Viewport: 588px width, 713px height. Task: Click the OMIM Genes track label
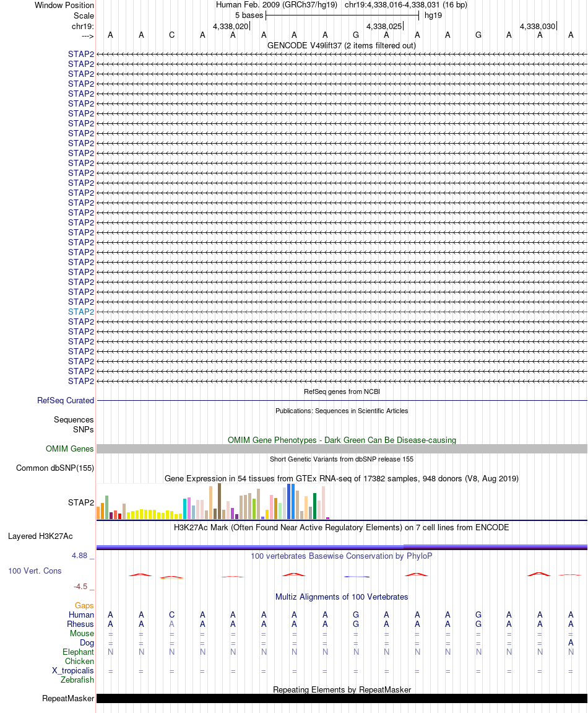click(x=69, y=449)
